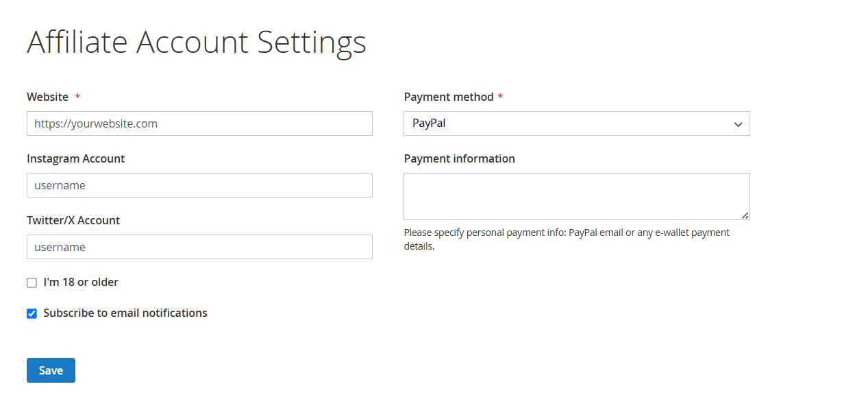Focus the Website URL input field
Viewport: 868px width, 417px height.
point(199,123)
